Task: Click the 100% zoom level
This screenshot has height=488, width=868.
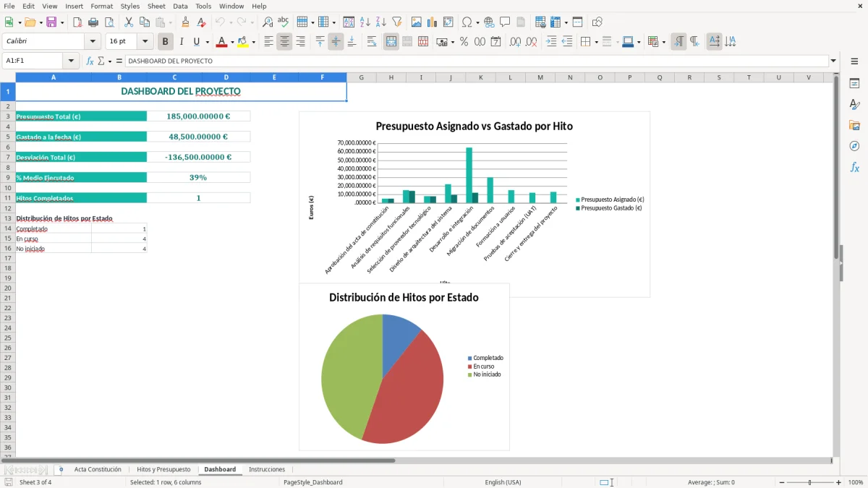Action: tap(856, 482)
